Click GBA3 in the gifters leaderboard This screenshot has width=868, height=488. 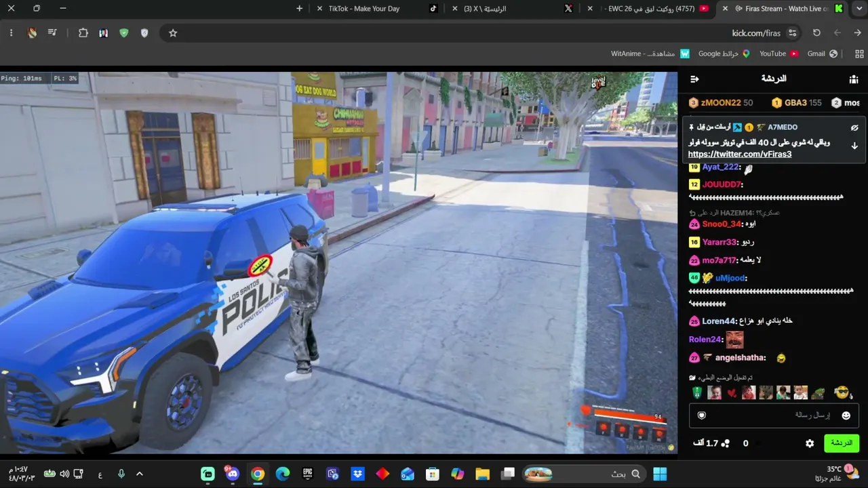tap(797, 103)
